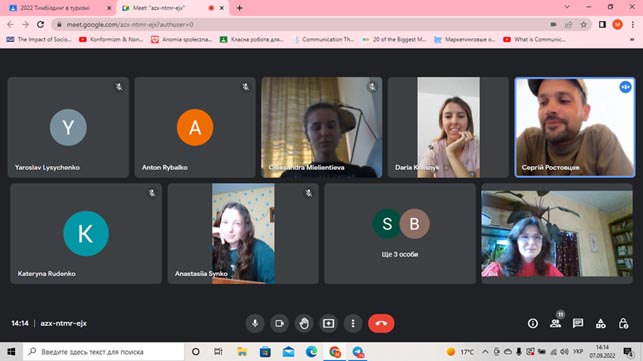This screenshot has width=643, height=361.
Task: Toggle the camera on or off
Action: click(279, 323)
